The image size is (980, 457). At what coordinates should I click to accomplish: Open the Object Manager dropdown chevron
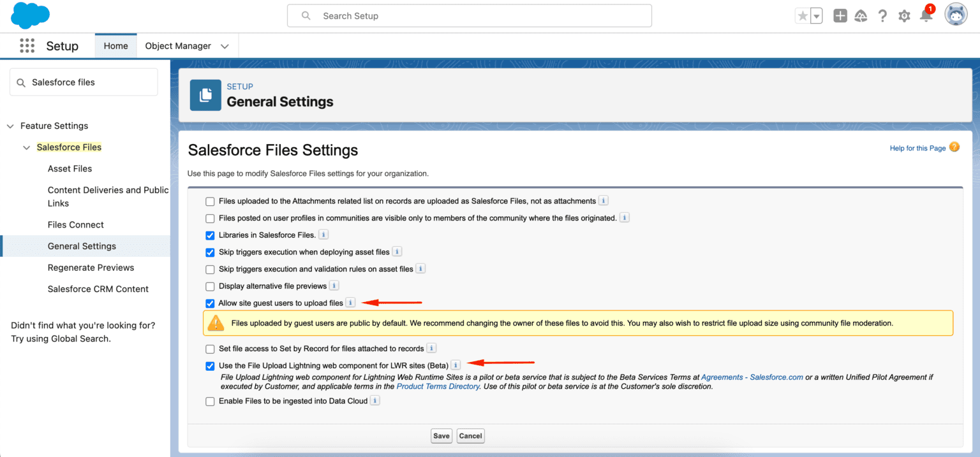click(225, 45)
